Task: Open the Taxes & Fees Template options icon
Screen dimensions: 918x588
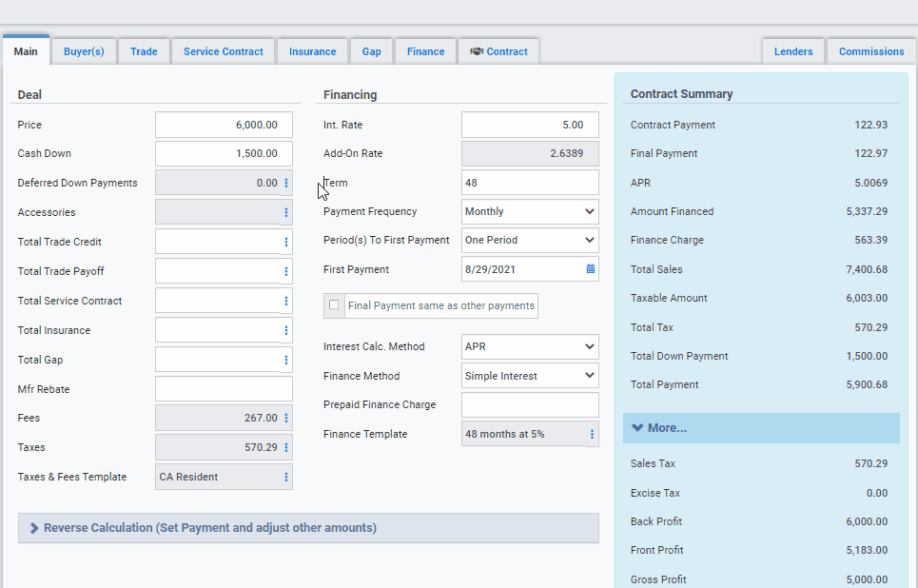Action: [x=286, y=477]
